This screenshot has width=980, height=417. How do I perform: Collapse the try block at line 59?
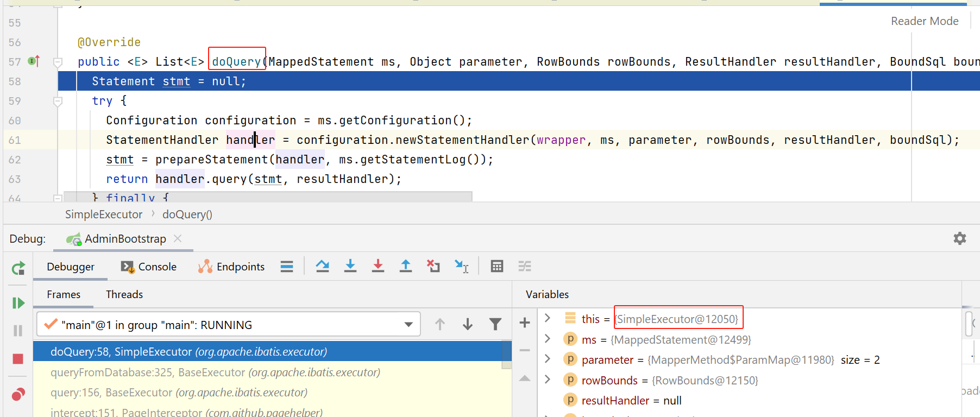(x=58, y=101)
